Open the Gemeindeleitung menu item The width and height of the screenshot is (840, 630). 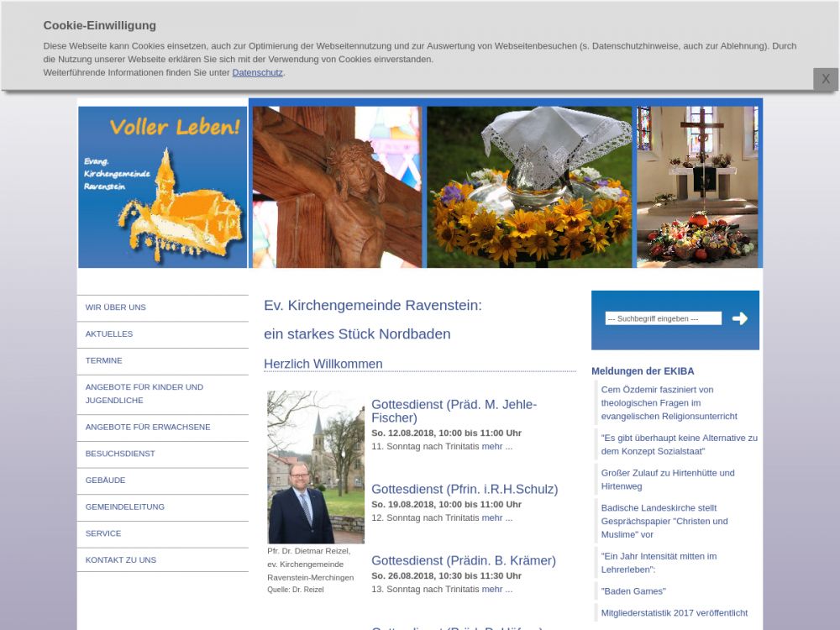(x=125, y=507)
